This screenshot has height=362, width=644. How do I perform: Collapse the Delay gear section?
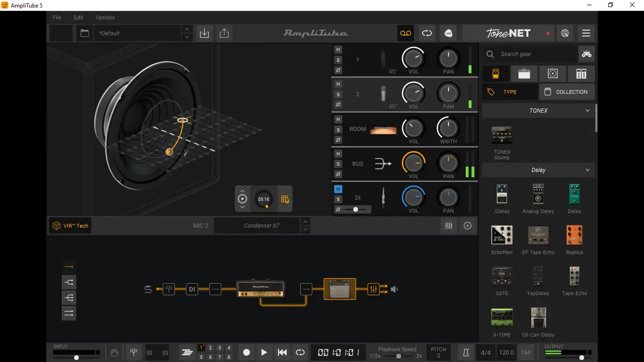point(587,170)
